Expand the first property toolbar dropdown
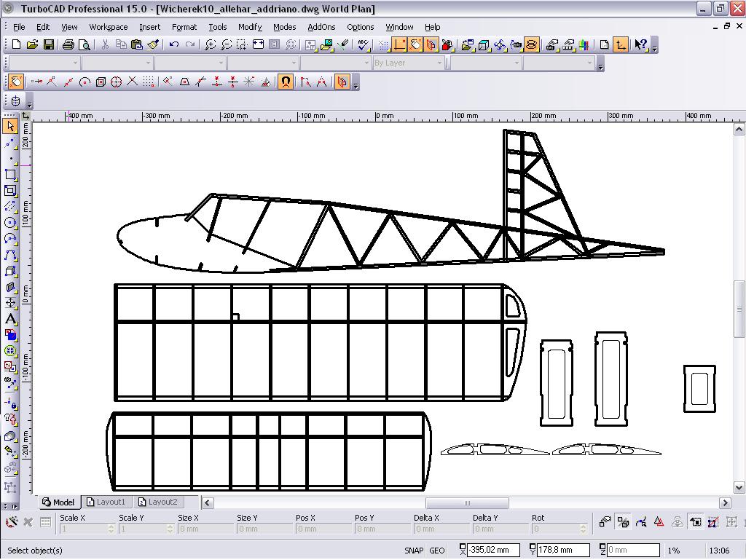 click(x=74, y=63)
